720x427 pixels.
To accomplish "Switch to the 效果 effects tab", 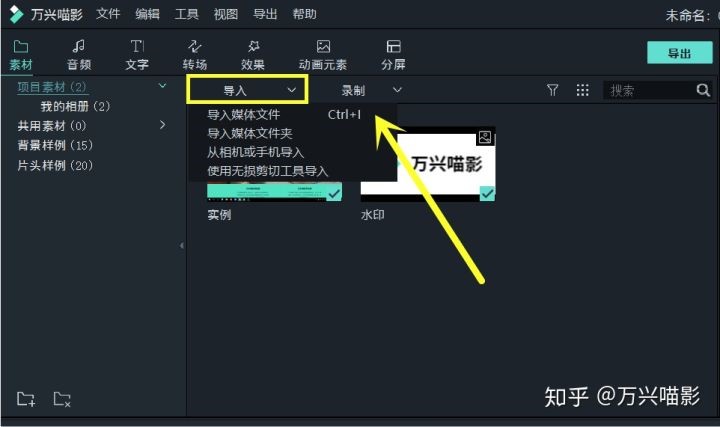I will tap(253, 56).
